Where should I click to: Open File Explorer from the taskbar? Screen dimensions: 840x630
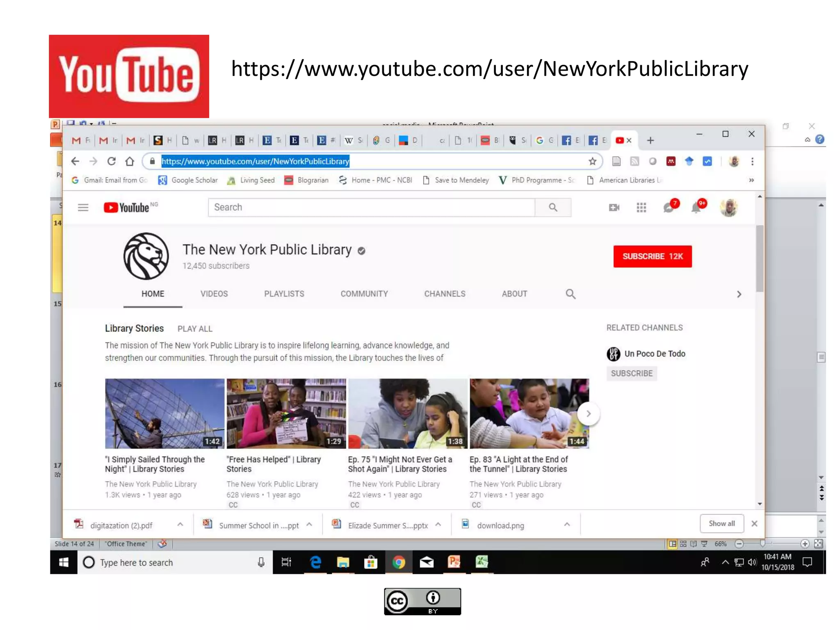point(343,562)
